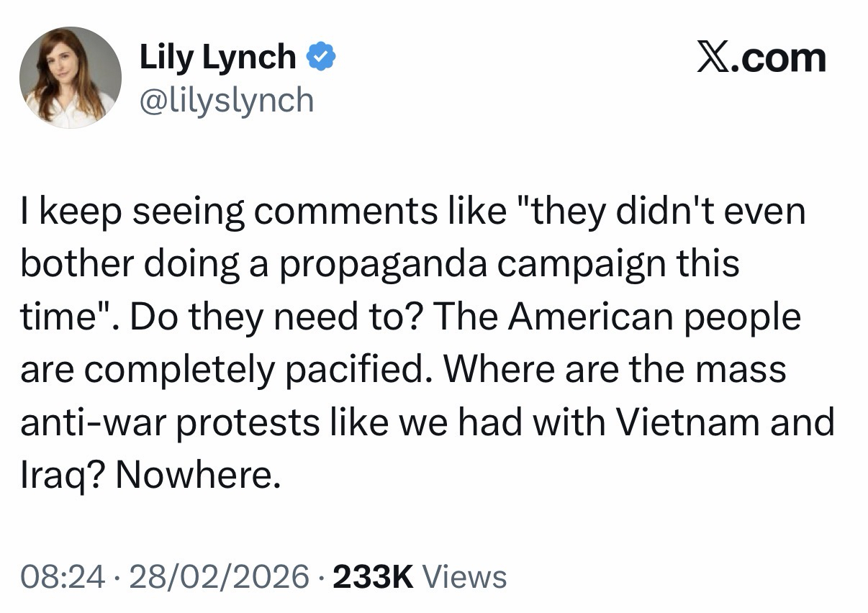
Task: Click the Lily Lynch display name
Action: click(x=217, y=58)
